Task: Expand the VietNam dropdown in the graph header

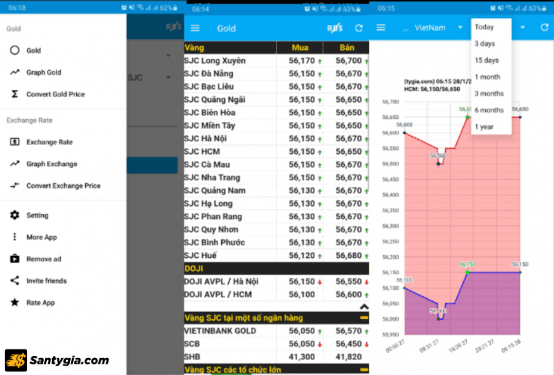Action: click(460, 28)
